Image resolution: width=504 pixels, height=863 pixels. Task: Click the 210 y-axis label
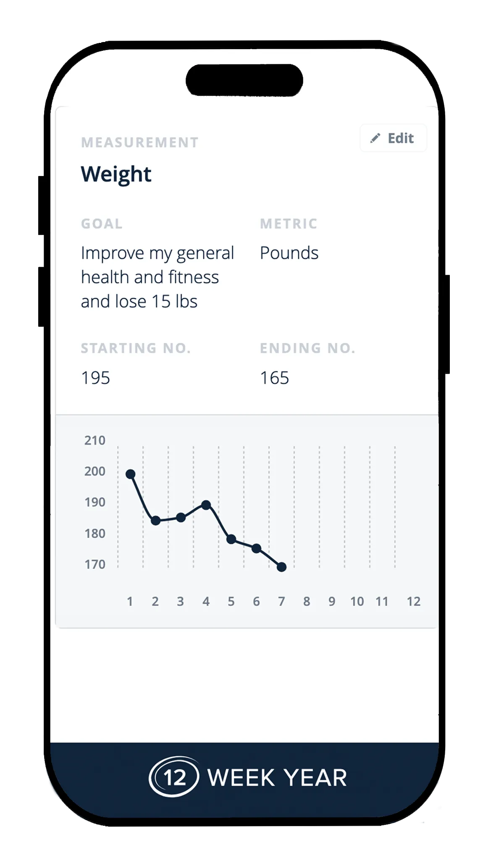click(x=95, y=440)
